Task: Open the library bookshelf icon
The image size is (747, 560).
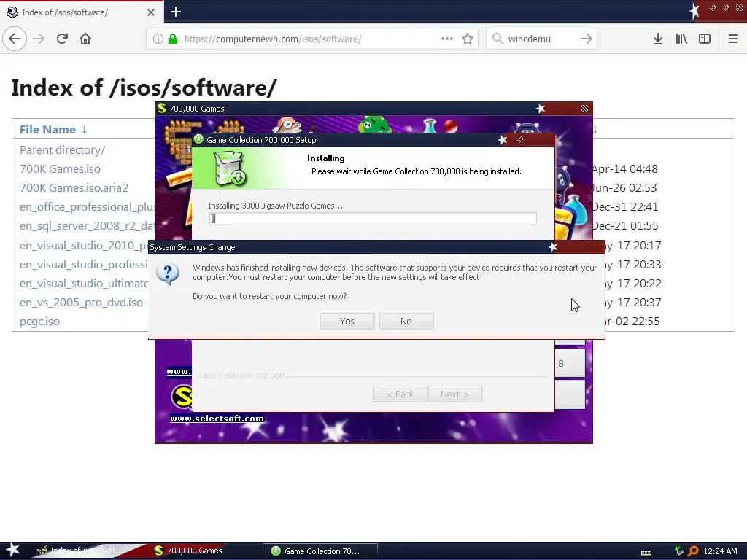Action: 681,39
